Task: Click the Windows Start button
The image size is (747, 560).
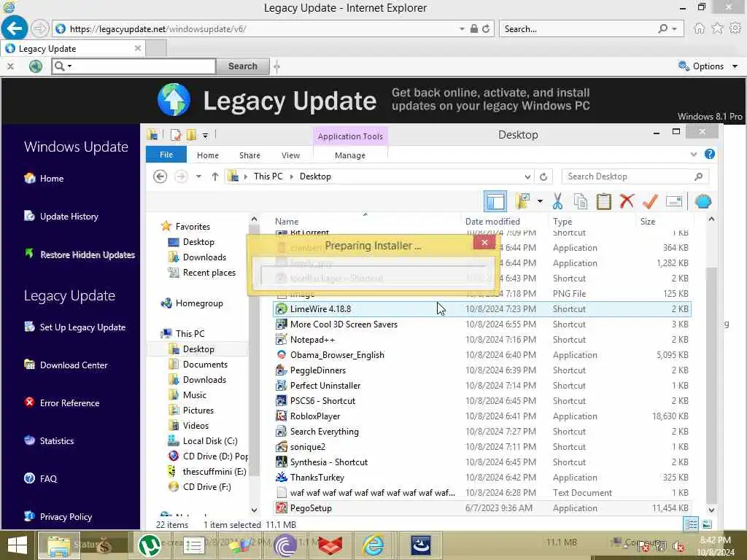Action: click(18, 545)
